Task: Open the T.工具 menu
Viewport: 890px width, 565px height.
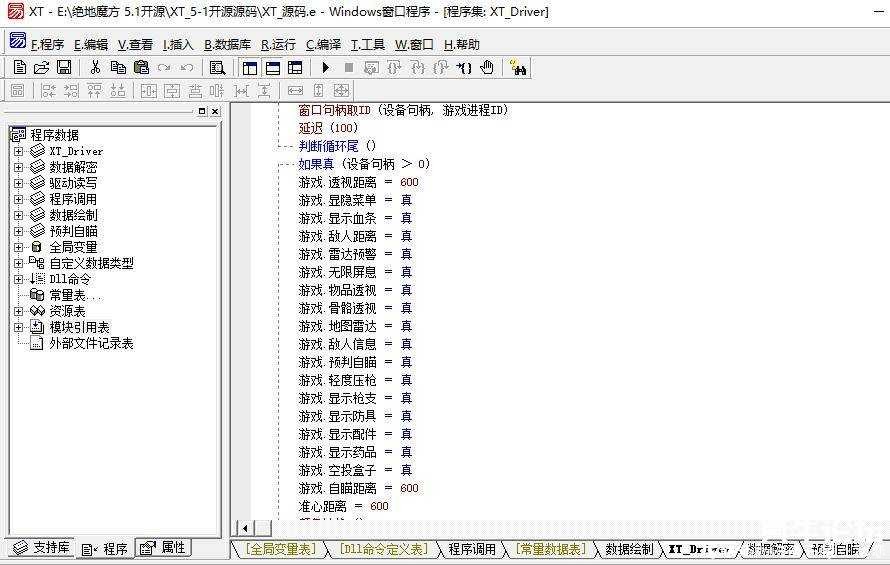Action: [368, 45]
